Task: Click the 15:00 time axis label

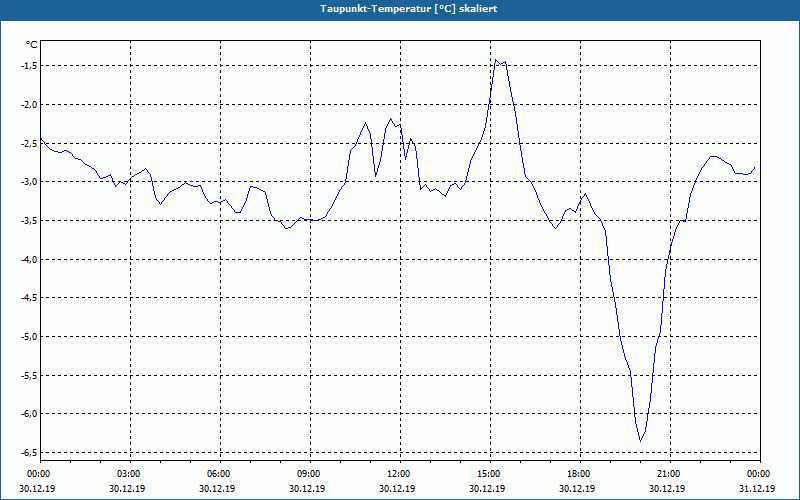Action: coord(488,474)
